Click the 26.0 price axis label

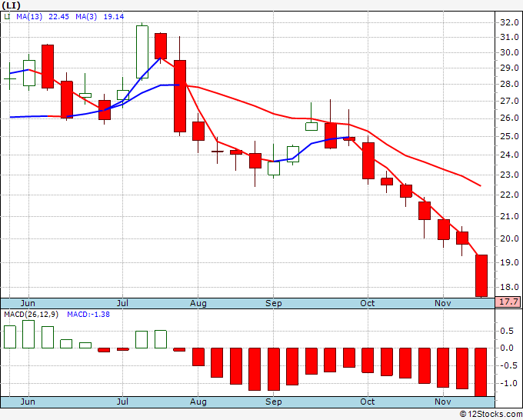(x=509, y=118)
